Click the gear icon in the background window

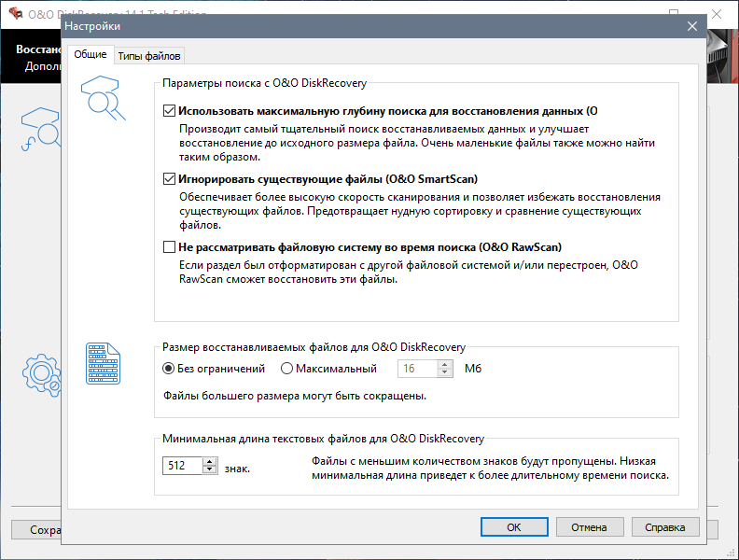39,373
